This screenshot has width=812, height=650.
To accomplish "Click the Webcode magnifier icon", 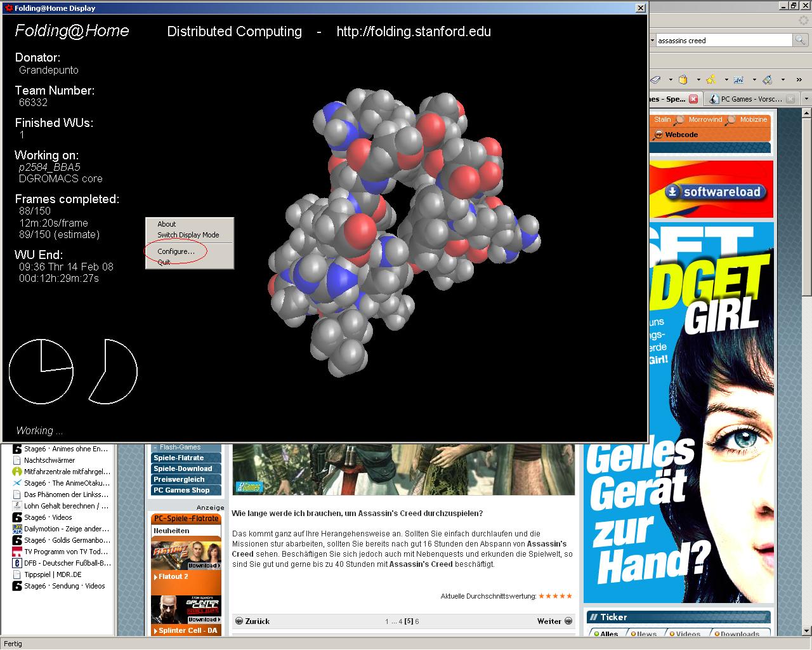I will [658, 135].
